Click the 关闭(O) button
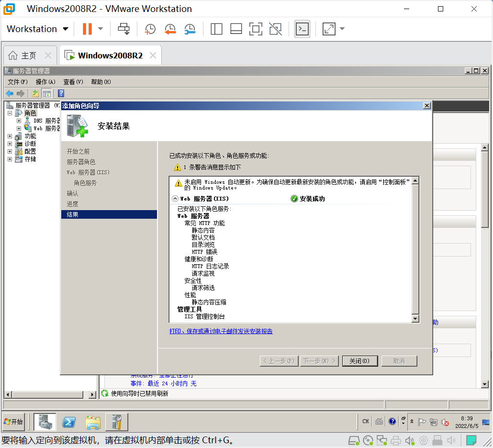493x448 pixels. 359,361
